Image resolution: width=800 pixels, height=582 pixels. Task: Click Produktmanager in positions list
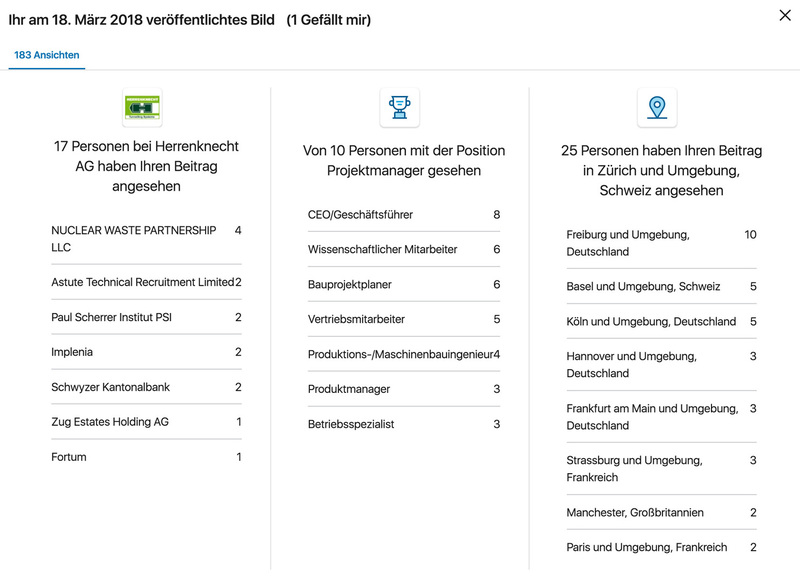pos(349,389)
